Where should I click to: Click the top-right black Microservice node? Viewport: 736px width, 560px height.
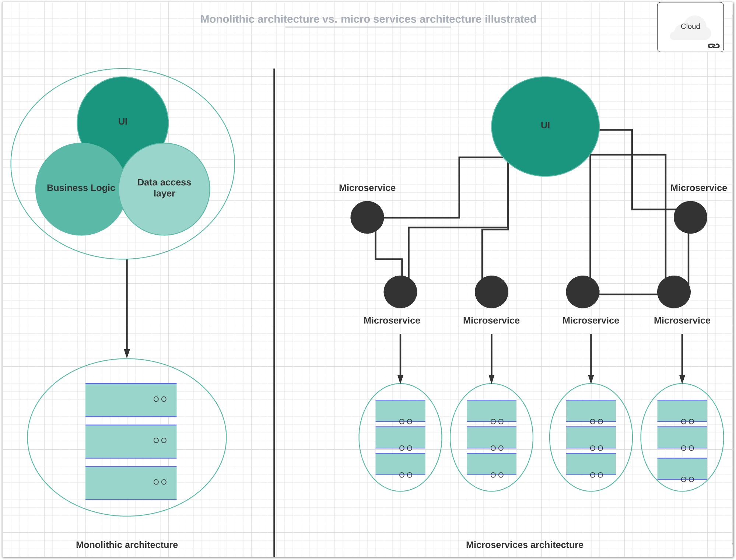690,217
